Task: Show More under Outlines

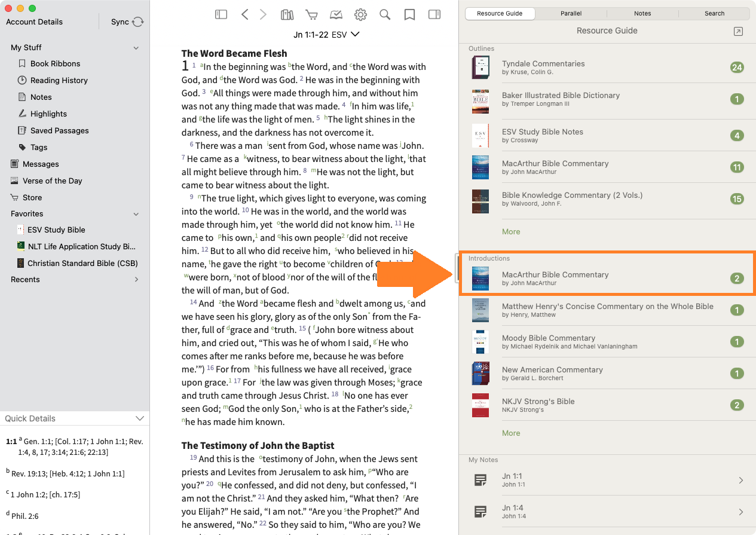Action: point(511,231)
